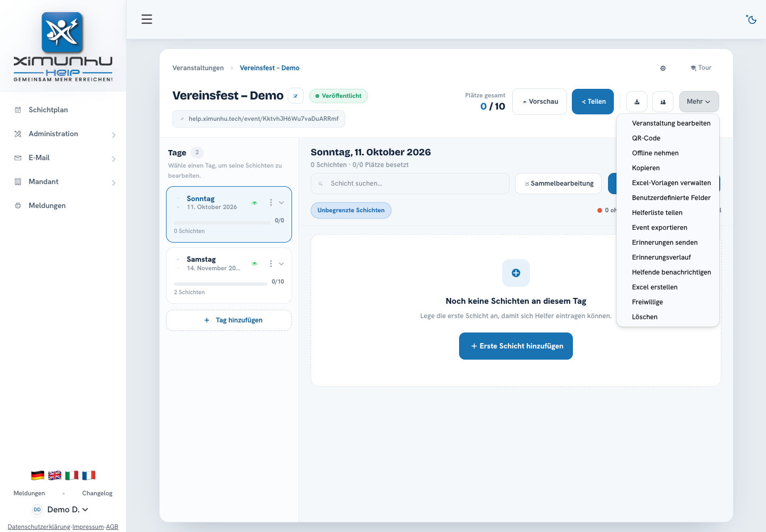Open Sonntag day three-dot menu
The height and width of the screenshot is (532, 766).
click(x=271, y=203)
